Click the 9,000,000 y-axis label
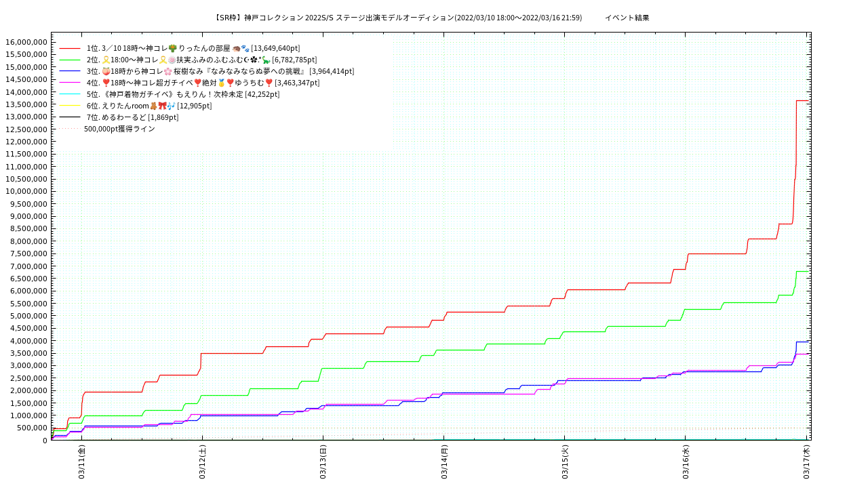868x488 pixels. [28, 216]
